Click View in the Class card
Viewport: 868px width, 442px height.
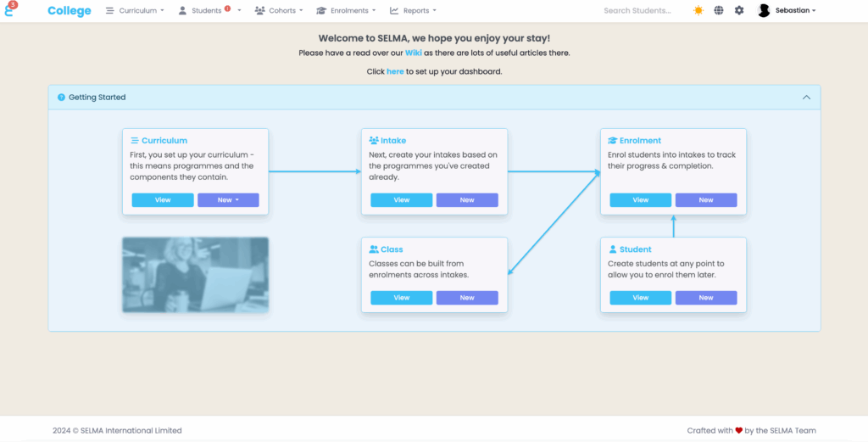(x=401, y=298)
